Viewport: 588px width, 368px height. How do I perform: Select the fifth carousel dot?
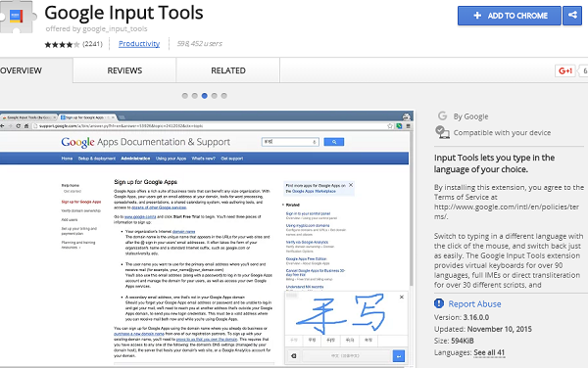(x=223, y=96)
